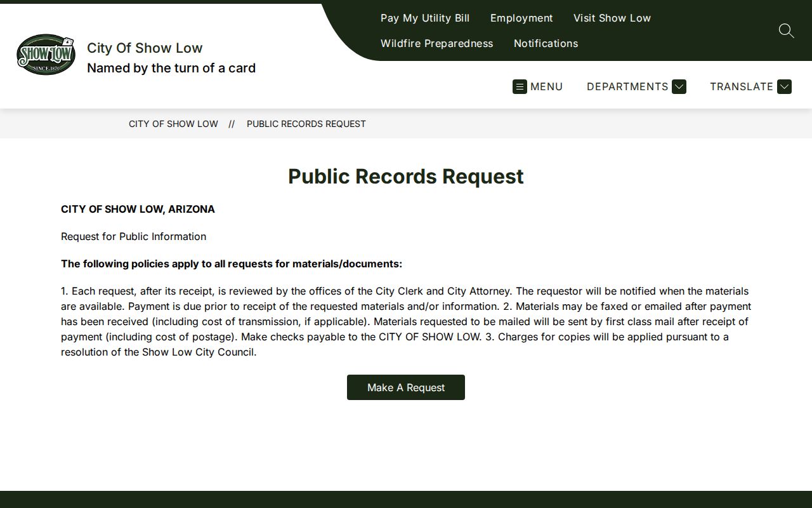Click the 'CITY OF SHOW LOW, ARIZONA' bold text
Viewport: 812px width, 508px height.
click(138, 209)
